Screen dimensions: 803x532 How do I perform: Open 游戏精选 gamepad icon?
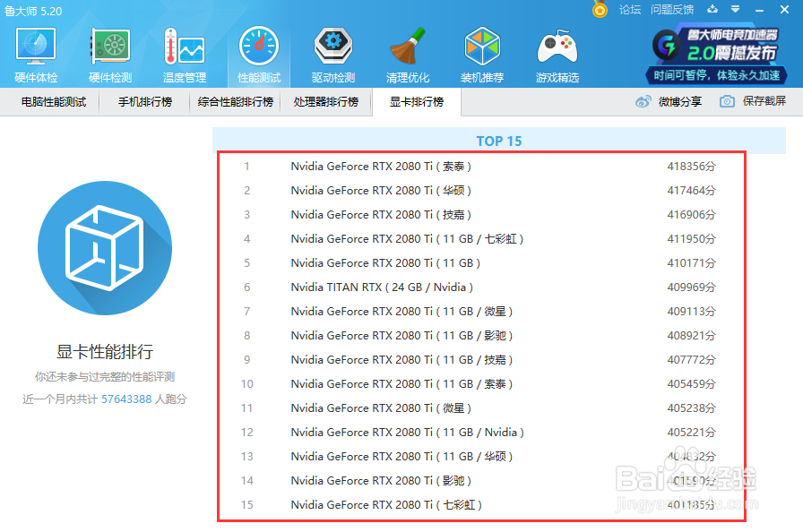click(557, 47)
